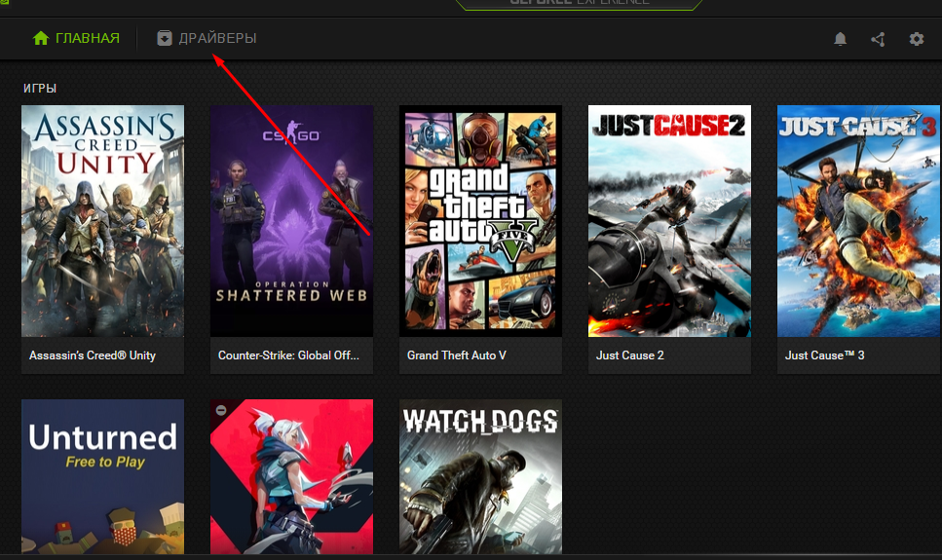Click the drivers download icon
The width and height of the screenshot is (942, 560).
[164, 38]
